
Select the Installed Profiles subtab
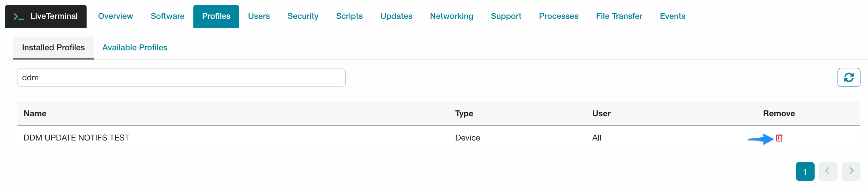click(x=53, y=48)
